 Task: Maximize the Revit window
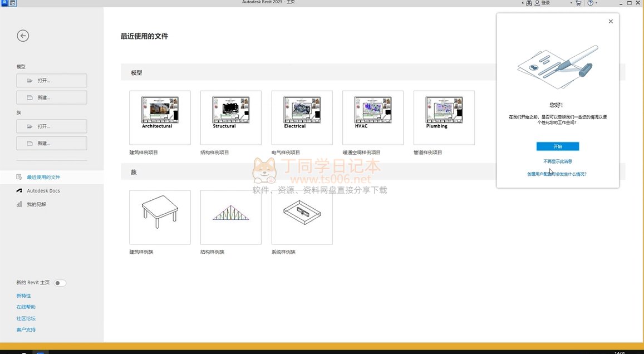[630, 3]
